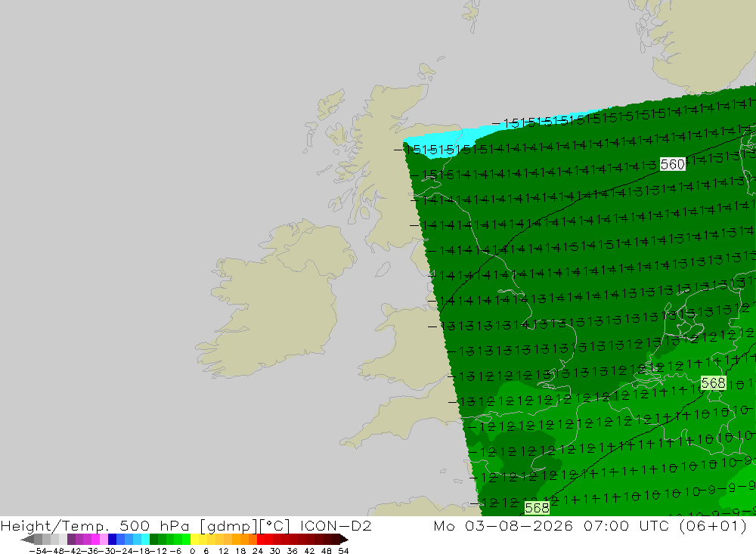Pick the light pink segment of the color scale
Image resolution: width=756 pixels, height=554 pixels.
pos(104,539)
